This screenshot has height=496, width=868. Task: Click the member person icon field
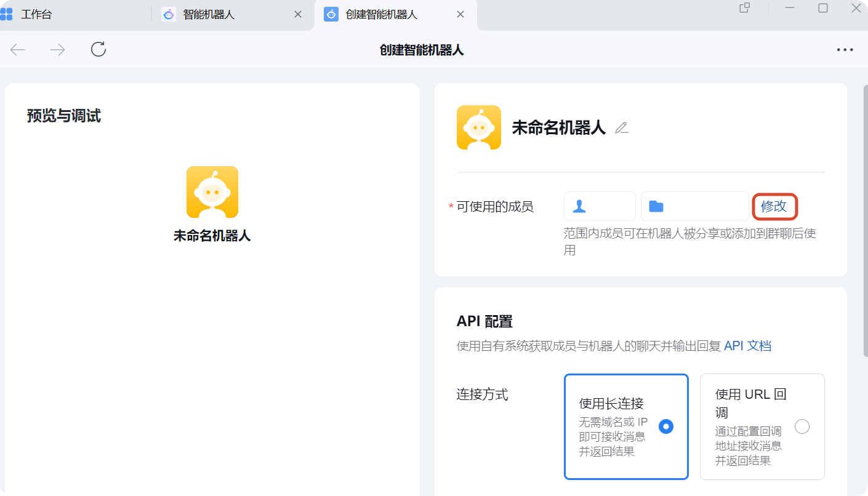coord(600,206)
